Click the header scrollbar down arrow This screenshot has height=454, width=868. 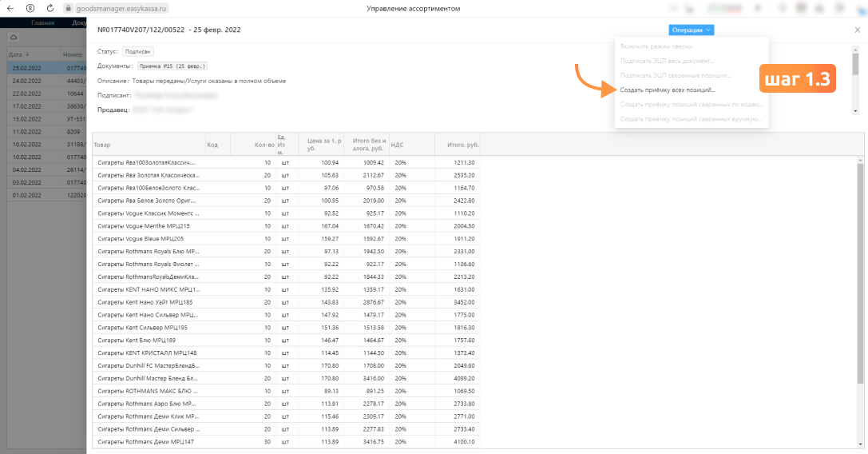click(x=855, y=111)
